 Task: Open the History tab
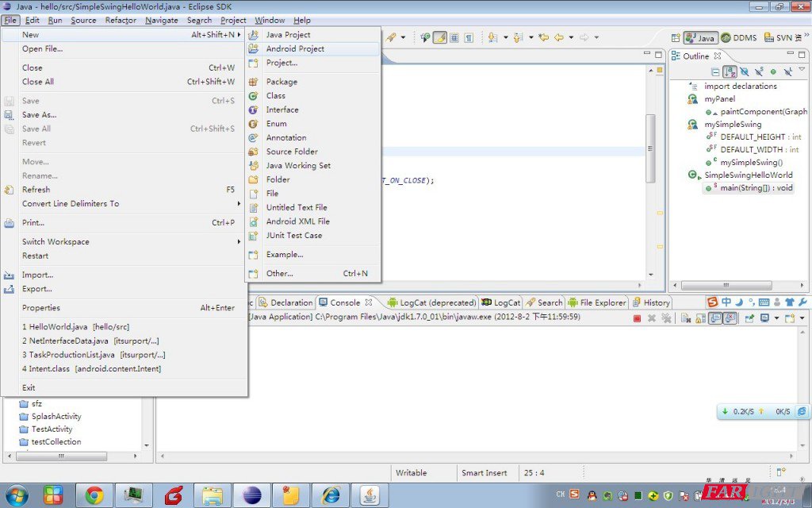pyautogui.click(x=652, y=302)
